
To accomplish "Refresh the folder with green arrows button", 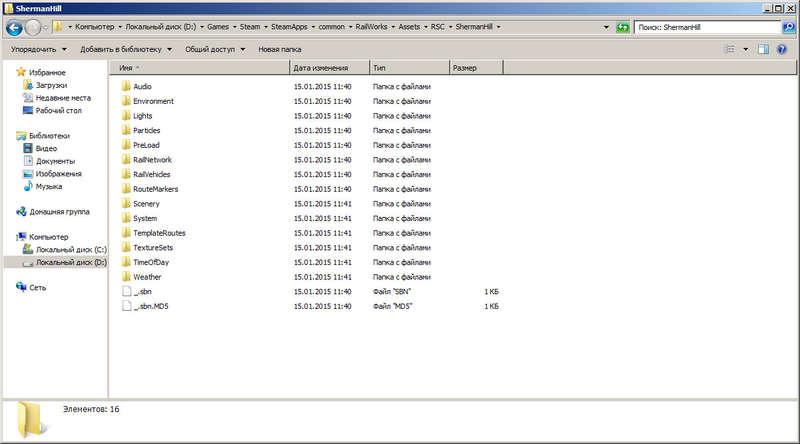I will (622, 28).
